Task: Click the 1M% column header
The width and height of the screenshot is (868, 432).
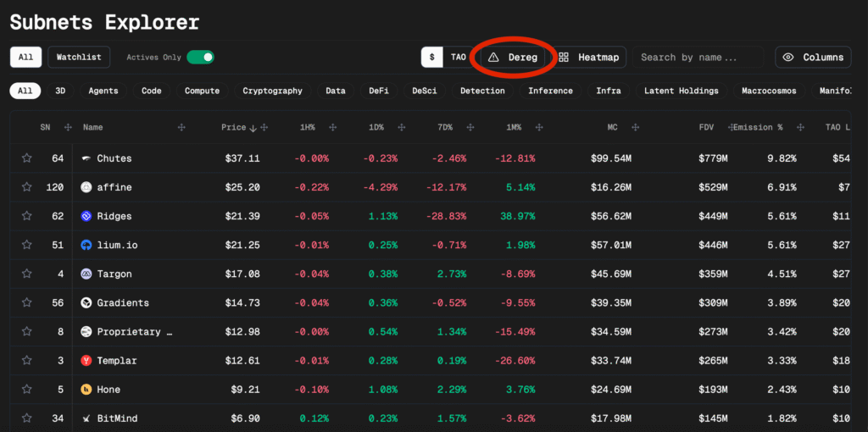Action: (x=514, y=127)
